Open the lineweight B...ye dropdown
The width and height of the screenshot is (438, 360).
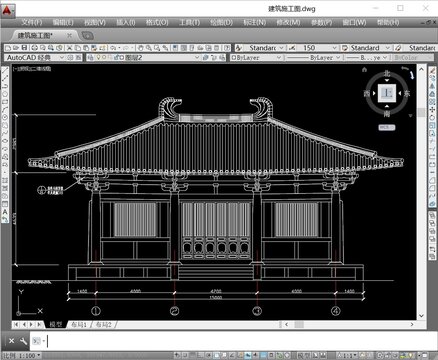point(384,57)
